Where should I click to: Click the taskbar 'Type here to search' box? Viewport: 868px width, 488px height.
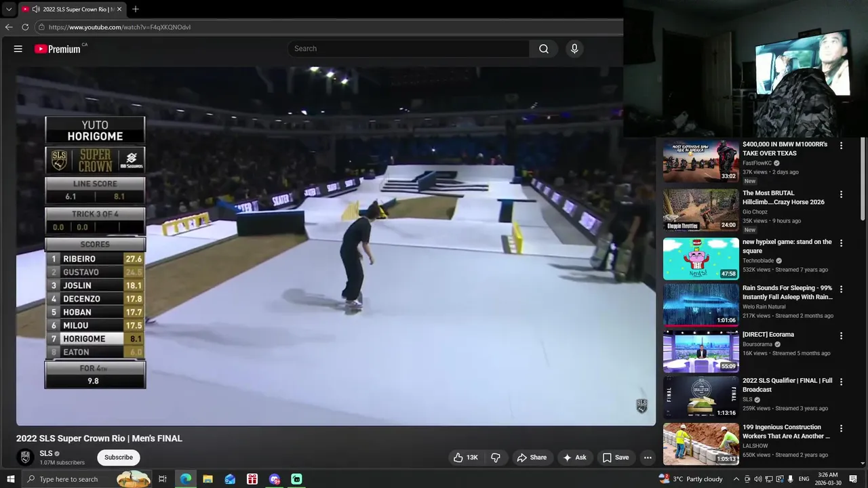click(x=86, y=479)
